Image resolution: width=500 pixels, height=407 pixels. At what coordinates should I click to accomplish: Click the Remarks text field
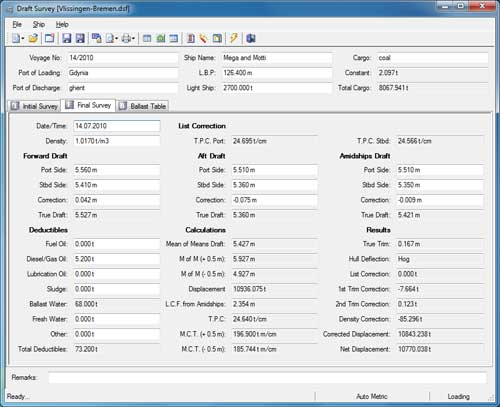tap(268, 378)
